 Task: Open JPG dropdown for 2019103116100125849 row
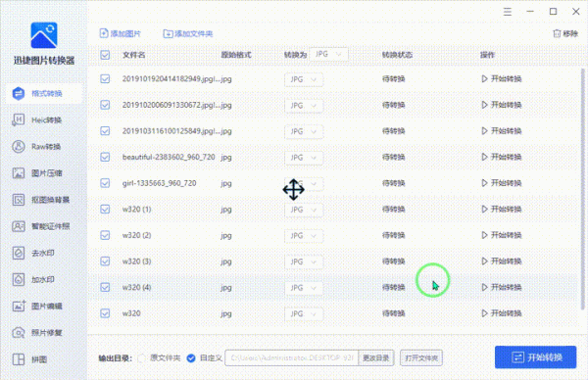(x=304, y=131)
